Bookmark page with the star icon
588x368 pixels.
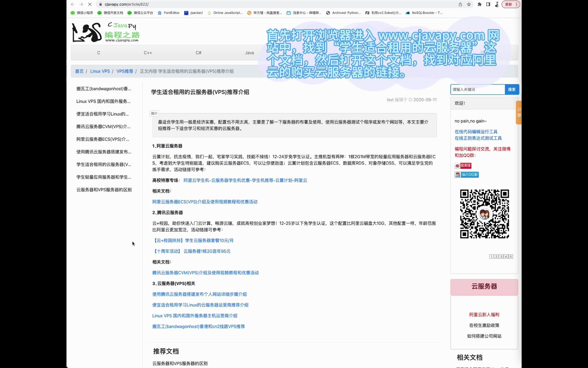point(469,4)
